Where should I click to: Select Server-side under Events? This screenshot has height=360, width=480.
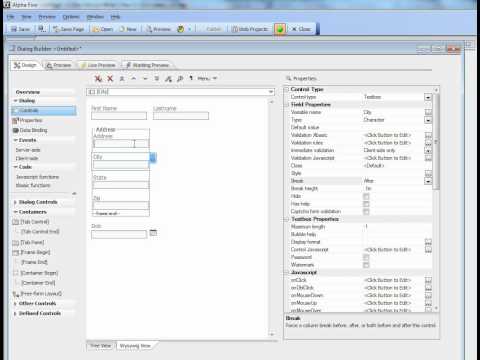click(x=28, y=150)
